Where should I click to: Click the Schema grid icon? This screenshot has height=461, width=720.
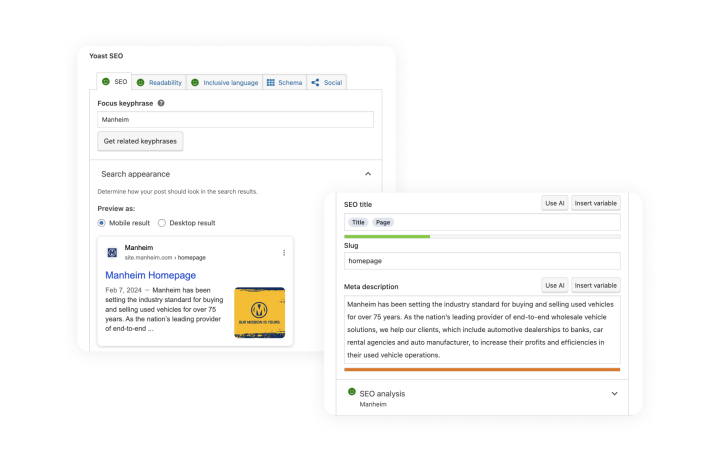click(270, 83)
